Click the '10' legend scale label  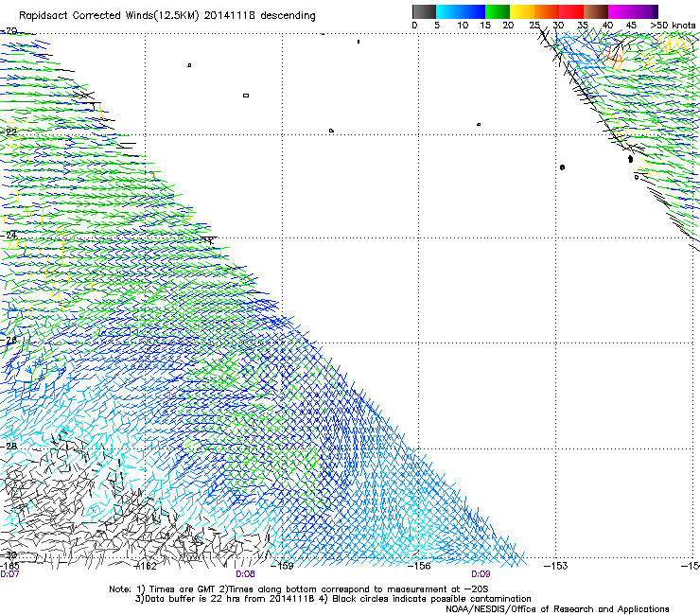click(x=463, y=26)
